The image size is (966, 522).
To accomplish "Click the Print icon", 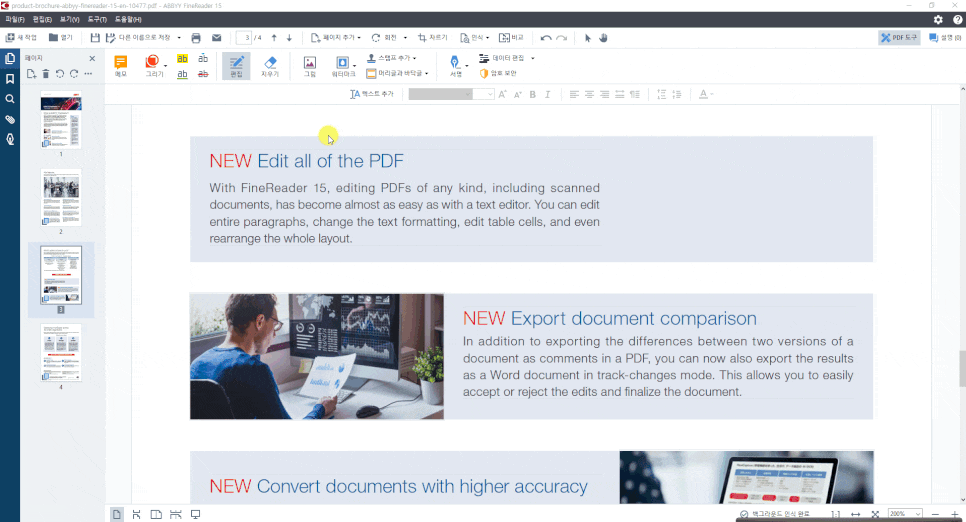I will click(x=196, y=38).
